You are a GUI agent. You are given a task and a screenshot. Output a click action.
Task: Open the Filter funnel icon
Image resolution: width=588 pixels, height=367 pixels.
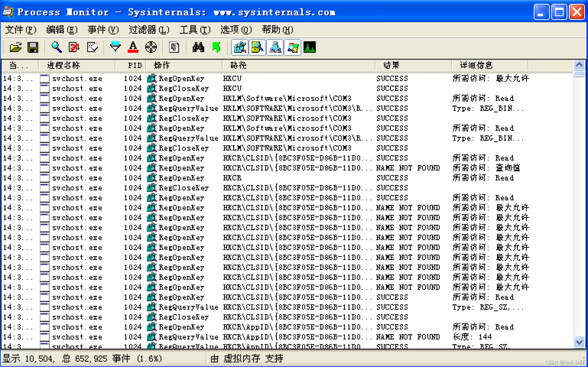point(115,47)
